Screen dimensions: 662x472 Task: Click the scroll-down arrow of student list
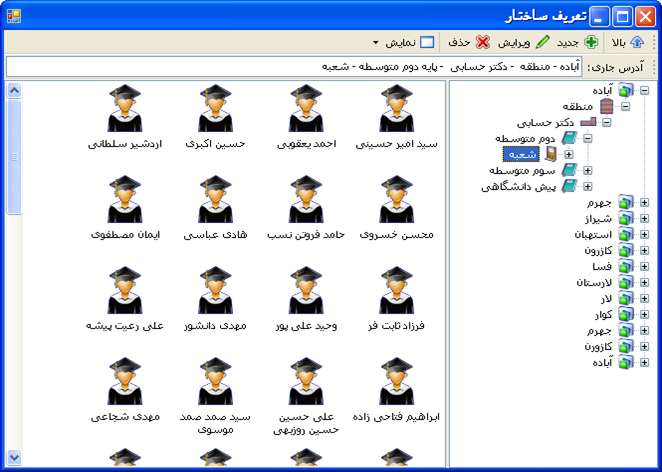click(x=14, y=457)
